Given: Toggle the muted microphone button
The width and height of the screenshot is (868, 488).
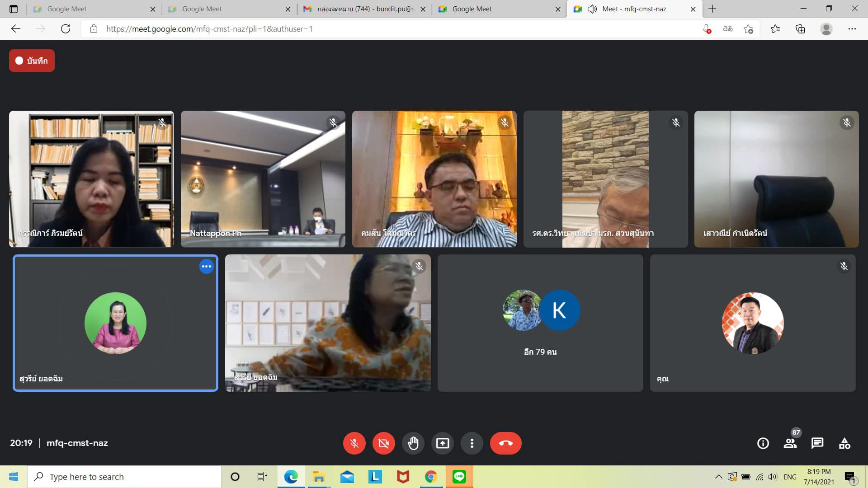Looking at the screenshot, I should point(354,443).
